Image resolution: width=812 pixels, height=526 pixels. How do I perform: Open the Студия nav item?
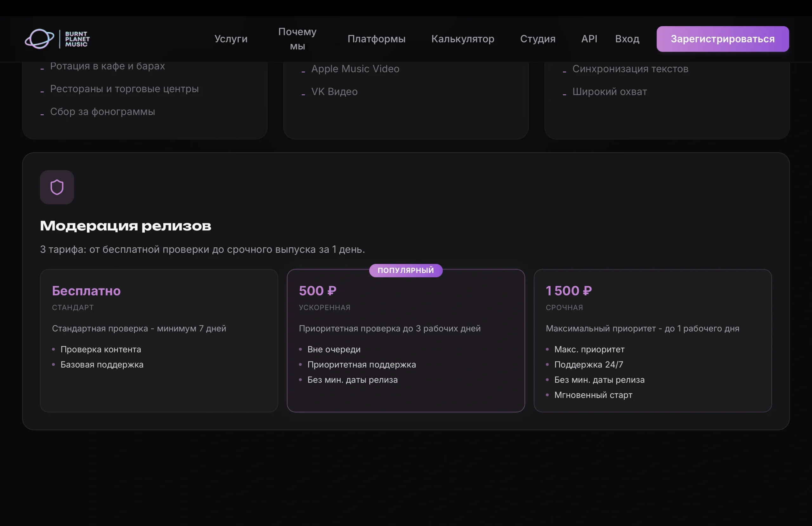pyautogui.click(x=538, y=39)
